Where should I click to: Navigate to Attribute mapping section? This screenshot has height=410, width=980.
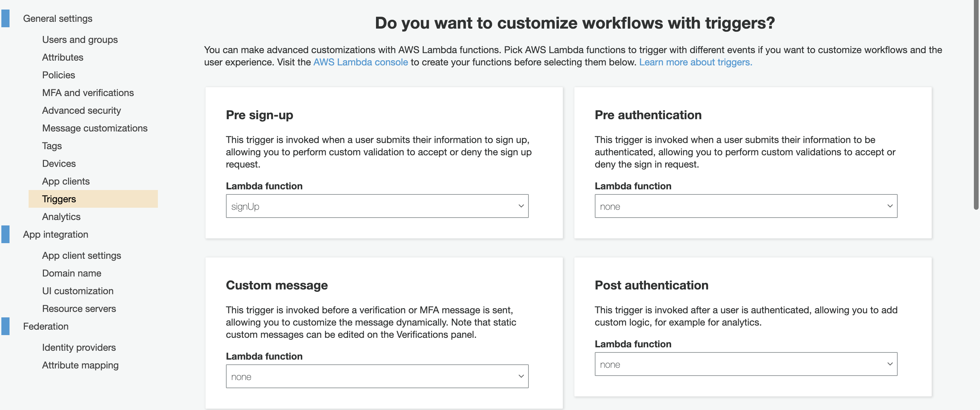(x=80, y=364)
